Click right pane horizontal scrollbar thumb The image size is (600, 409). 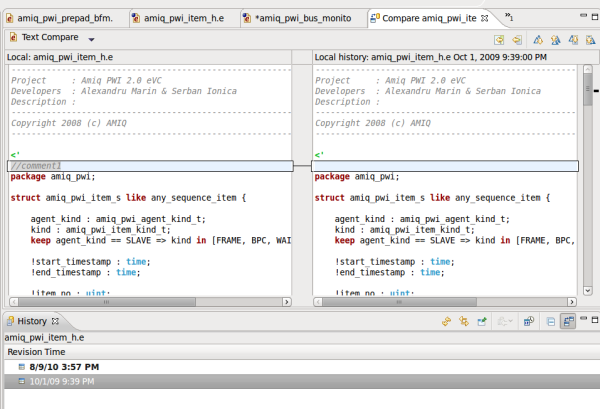pyautogui.click(x=399, y=302)
